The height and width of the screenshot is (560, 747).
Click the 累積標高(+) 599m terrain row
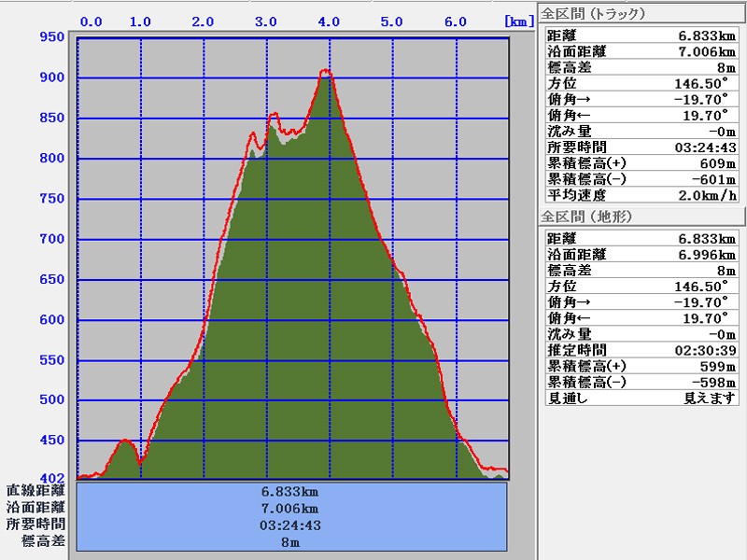(641, 366)
